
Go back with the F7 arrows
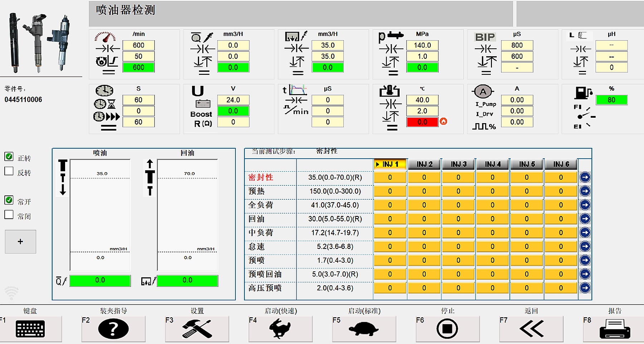531,329
